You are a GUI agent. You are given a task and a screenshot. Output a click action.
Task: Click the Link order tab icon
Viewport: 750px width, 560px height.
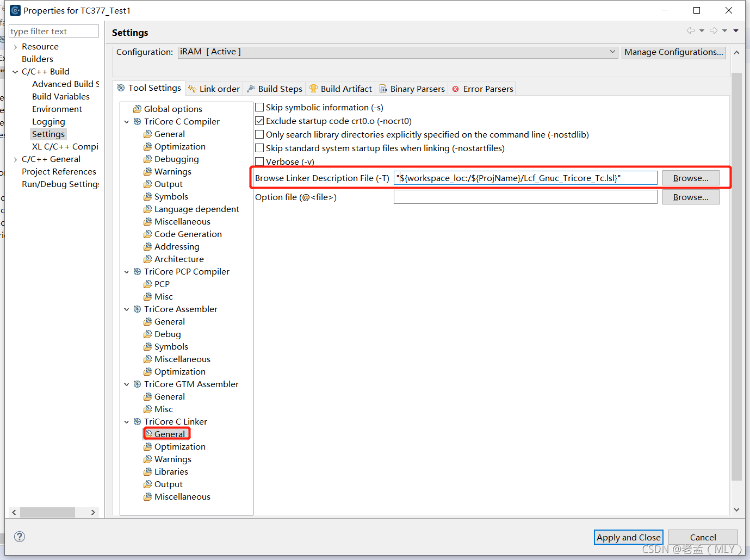pos(192,89)
